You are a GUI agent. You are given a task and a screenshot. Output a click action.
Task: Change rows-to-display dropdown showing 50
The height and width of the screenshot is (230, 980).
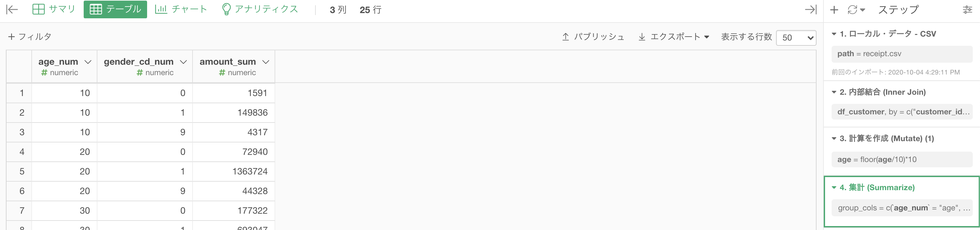(x=796, y=38)
